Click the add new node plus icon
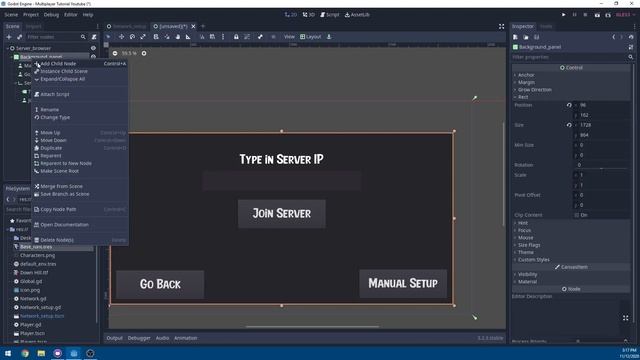The image size is (640, 360). pos(9,37)
